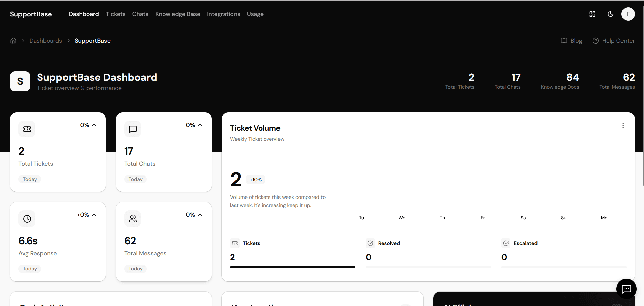Click the chat bubble icon on Total Chats card

click(x=132, y=129)
